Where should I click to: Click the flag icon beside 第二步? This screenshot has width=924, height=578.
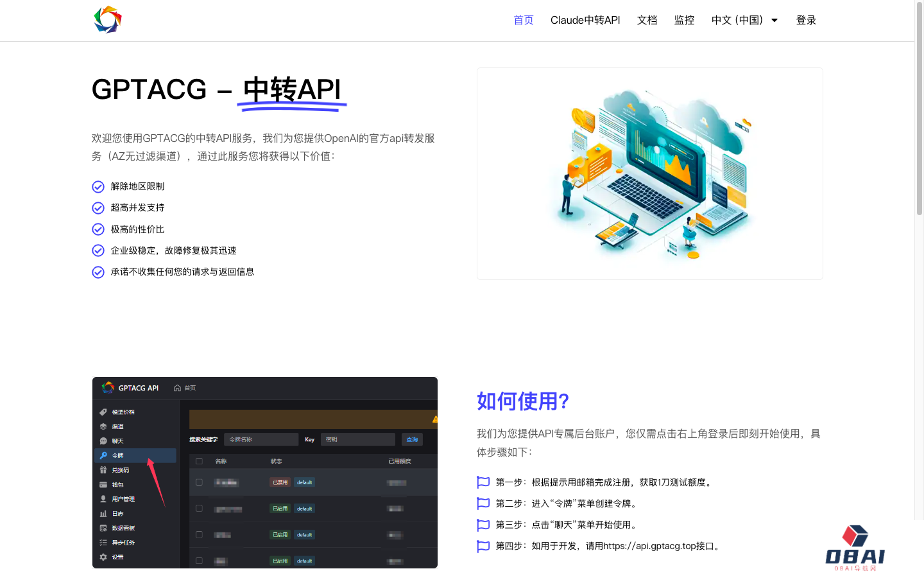pos(483,504)
